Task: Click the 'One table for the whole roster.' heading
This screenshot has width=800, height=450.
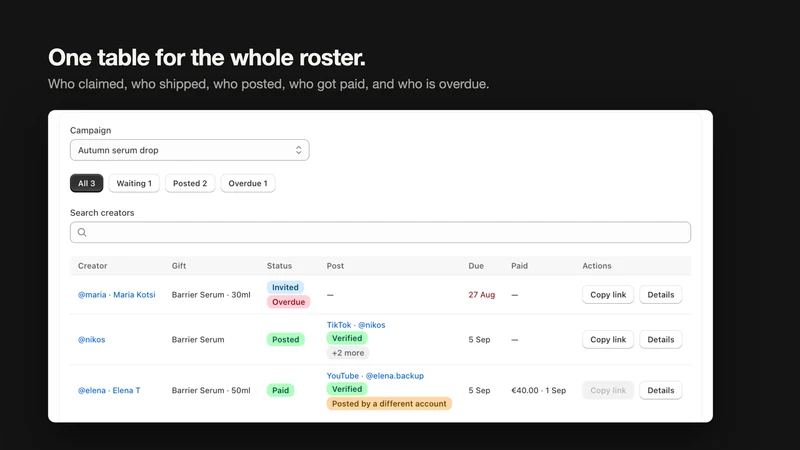Action: coord(207,57)
